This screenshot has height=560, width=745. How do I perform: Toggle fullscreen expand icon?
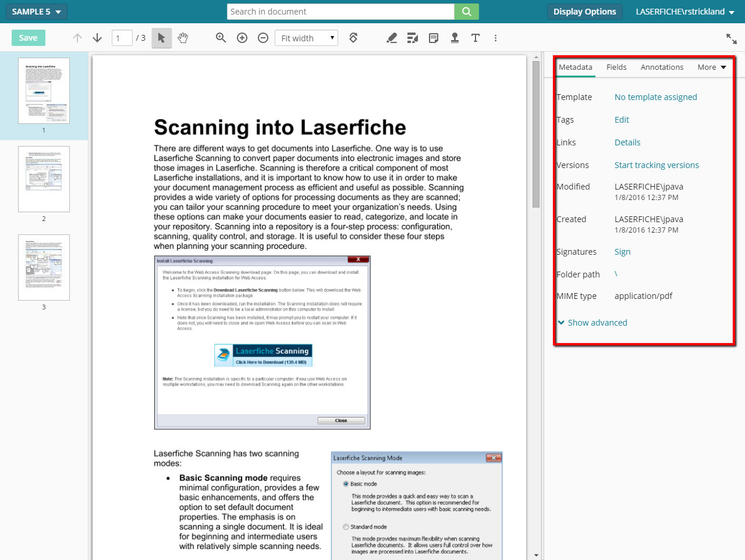coord(732,38)
